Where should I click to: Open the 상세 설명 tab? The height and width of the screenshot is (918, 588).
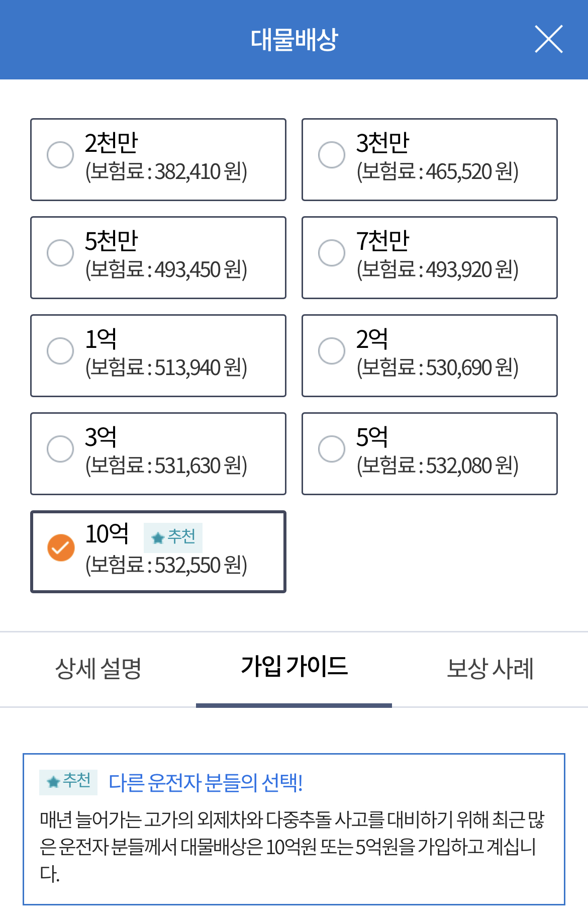[x=98, y=669]
